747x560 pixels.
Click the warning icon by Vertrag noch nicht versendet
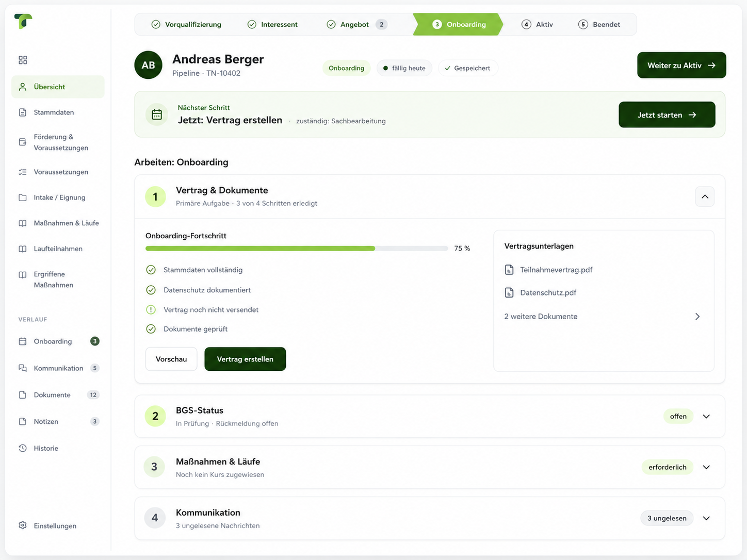[151, 310]
